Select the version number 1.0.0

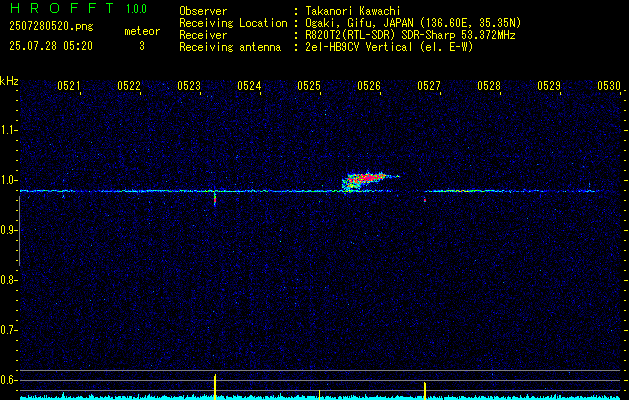pyautogui.click(x=136, y=9)
